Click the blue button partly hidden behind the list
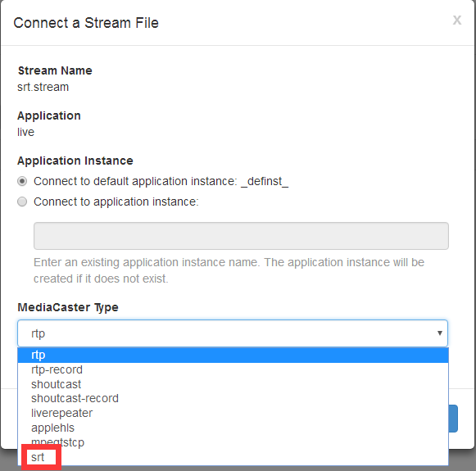This screenshot has width=476, height=471. point(453,419)
